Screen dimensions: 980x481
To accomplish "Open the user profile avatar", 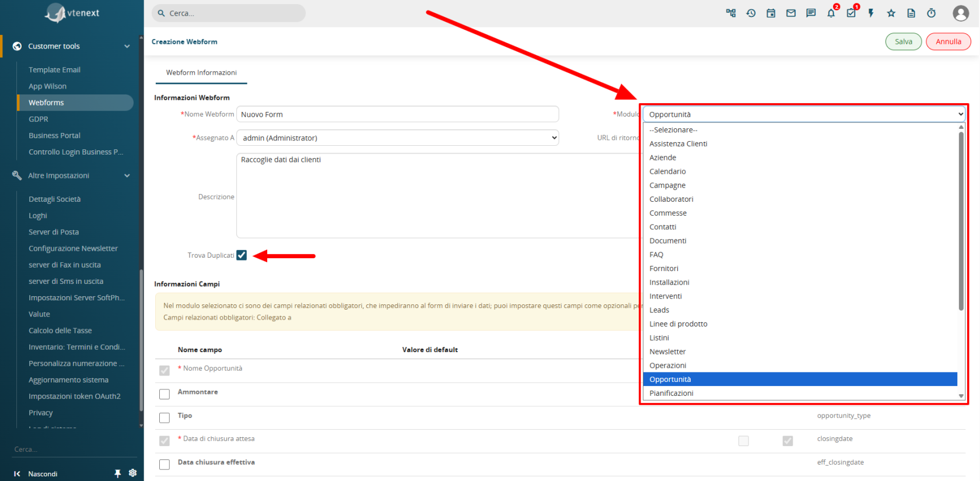I will 961,13.
